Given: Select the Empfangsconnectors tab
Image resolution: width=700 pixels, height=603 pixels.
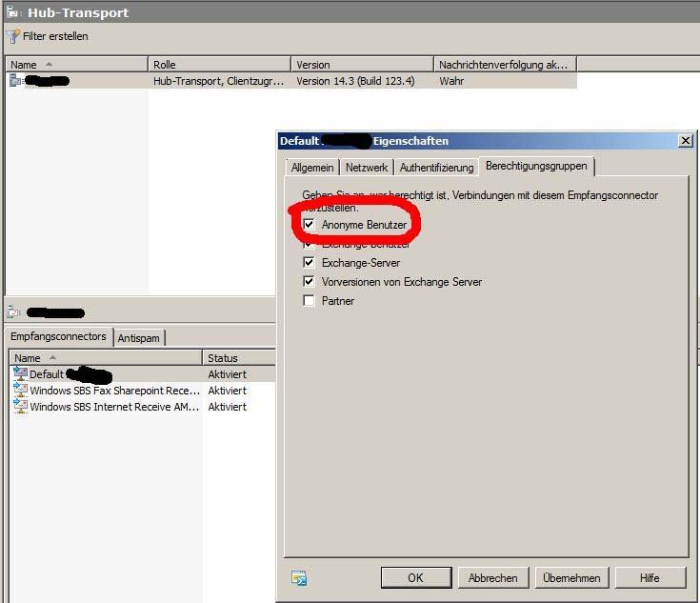Looking at the screenshot, I should point(58,336).
